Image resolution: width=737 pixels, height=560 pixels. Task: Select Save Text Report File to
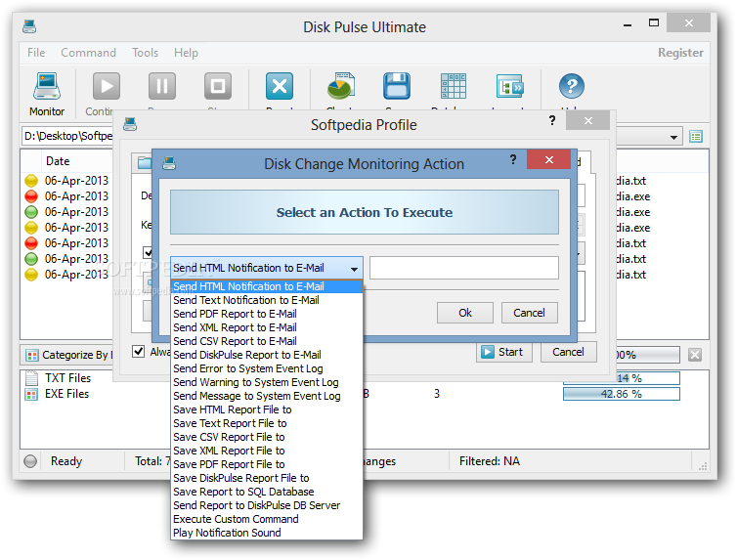267,423
